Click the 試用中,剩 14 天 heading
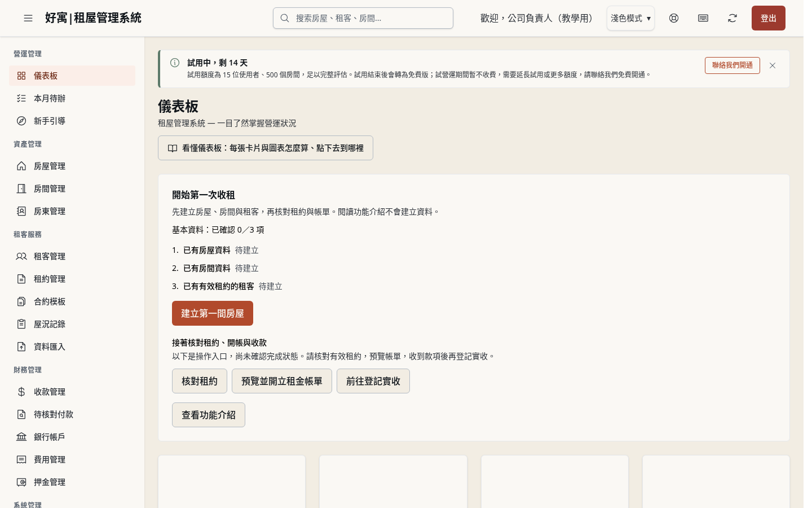Image resolution: width=812 pixels, height=508 pixels. pyautogui.click(x=218, y=63)
